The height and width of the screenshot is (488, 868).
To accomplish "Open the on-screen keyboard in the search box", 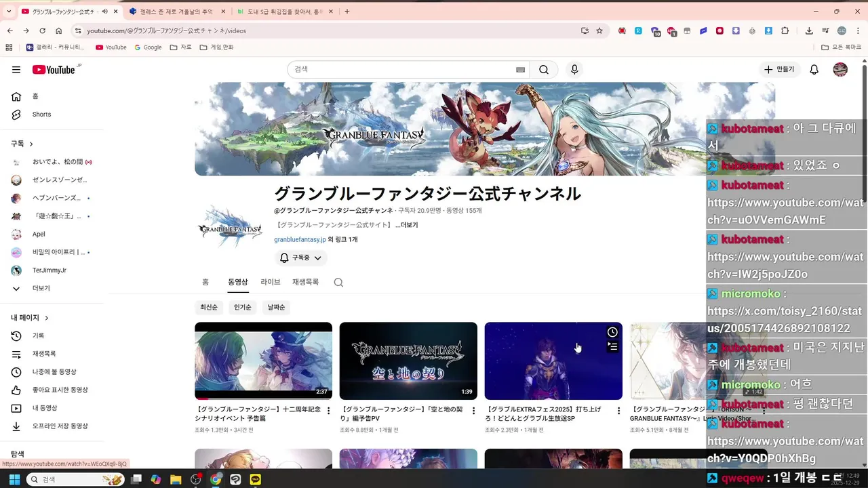I will point(520,69).
